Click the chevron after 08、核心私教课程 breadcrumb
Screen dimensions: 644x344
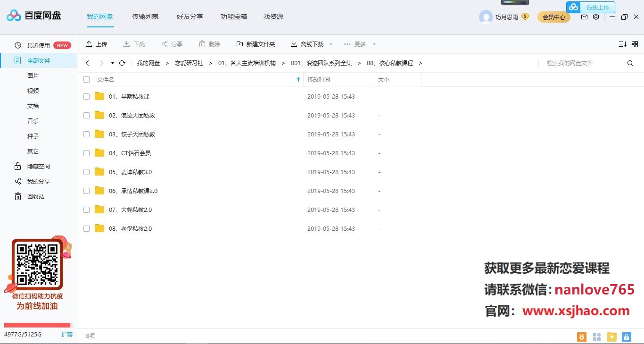(421, 63)
